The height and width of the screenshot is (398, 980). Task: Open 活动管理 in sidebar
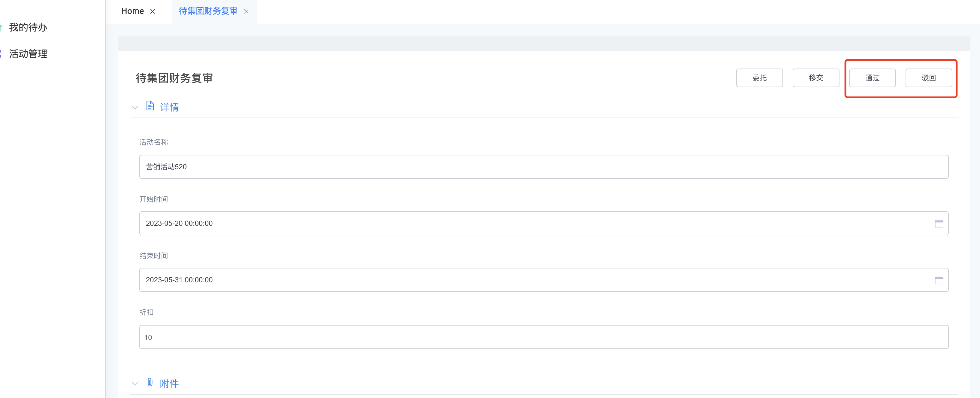coord(28,54)
